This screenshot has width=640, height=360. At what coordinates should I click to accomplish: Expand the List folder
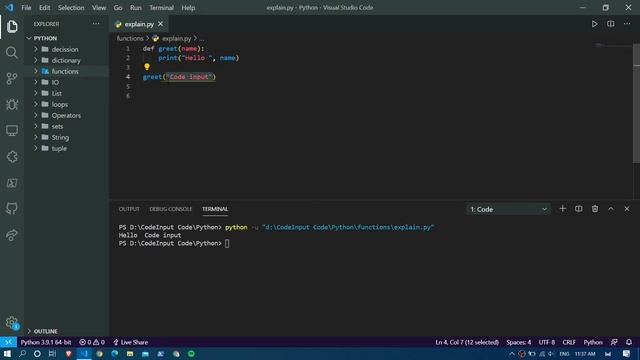click(x=68, y=93)
